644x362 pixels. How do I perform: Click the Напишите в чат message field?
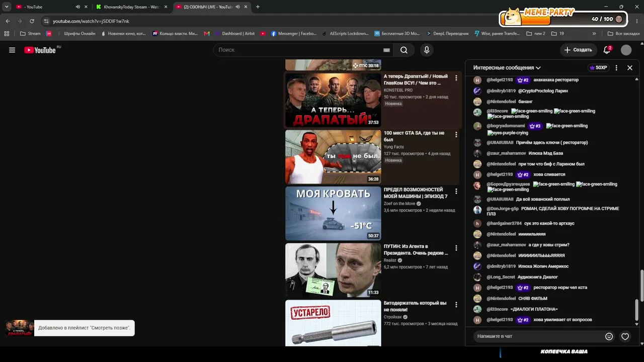pos(538,336)
